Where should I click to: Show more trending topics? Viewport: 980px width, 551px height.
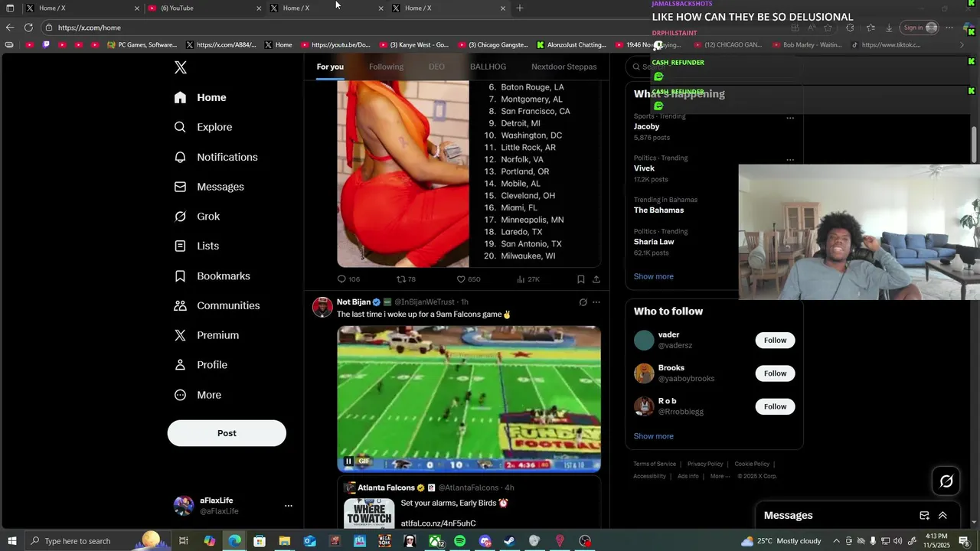[653, 276]
